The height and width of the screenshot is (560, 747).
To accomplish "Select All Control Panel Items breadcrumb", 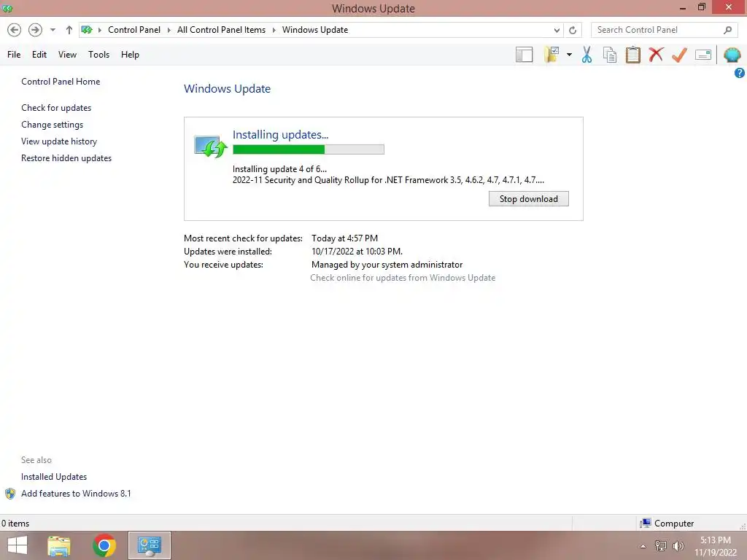I will click(222, 30).
